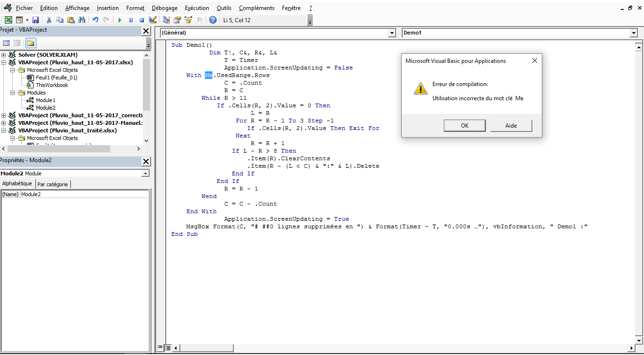Expand VBAProject Pluvio_haut_11-05-2017-Manuel node

(x=4, y=123)
